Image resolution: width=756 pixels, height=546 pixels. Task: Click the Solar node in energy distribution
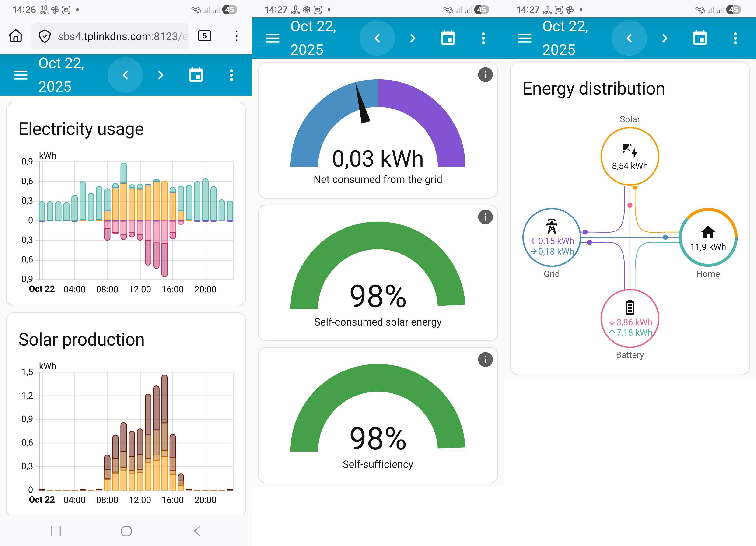click(x=630, y=156)
